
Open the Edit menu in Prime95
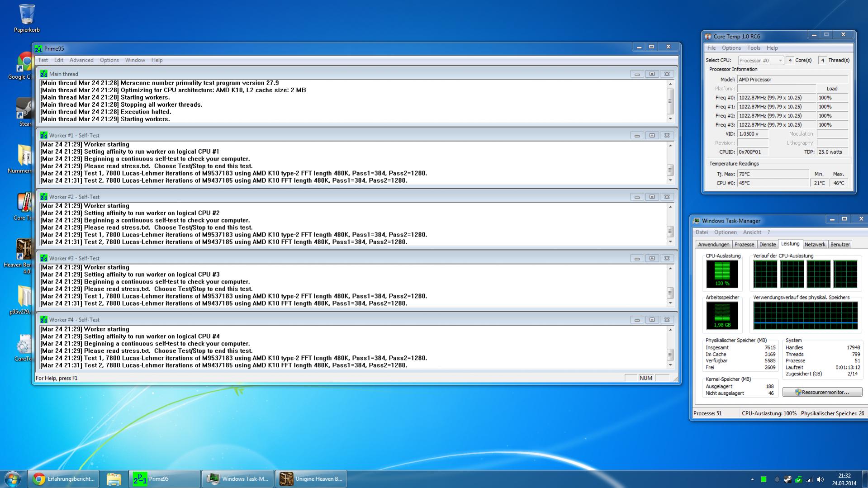click(59, 60)
